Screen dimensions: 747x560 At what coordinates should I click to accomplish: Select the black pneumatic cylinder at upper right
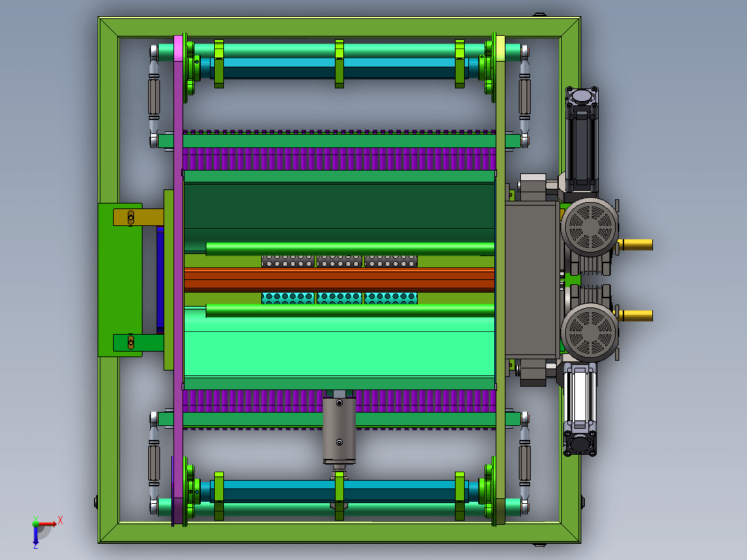[582, 141]
